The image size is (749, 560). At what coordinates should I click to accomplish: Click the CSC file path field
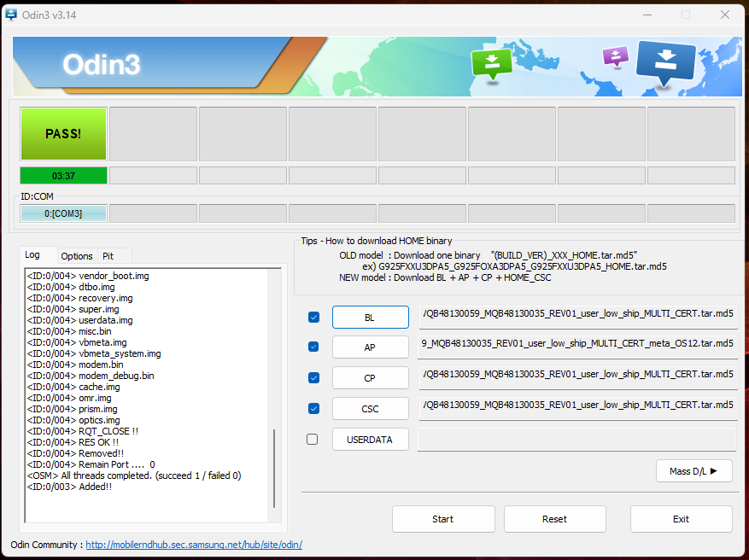tap(578, 408)
